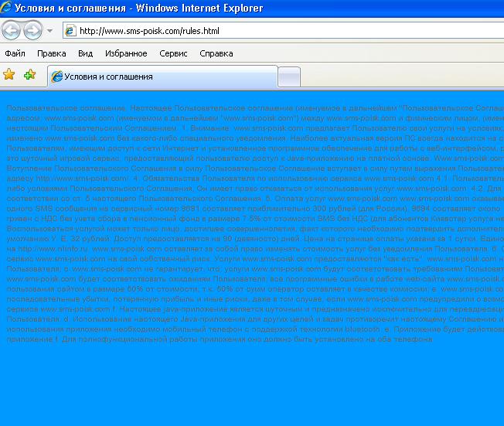
Task: Open the Справка menu
Action: point(216,53)
